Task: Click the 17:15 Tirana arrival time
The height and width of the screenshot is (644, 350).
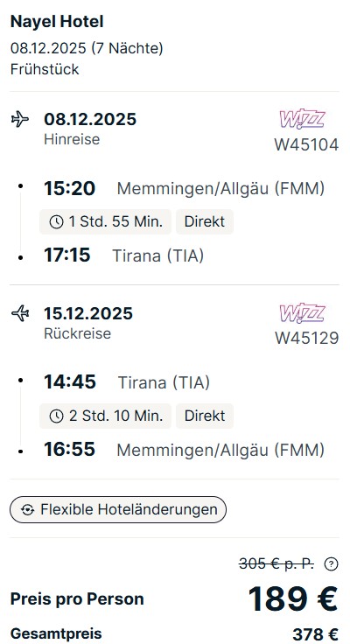Action: pos(67,255)
